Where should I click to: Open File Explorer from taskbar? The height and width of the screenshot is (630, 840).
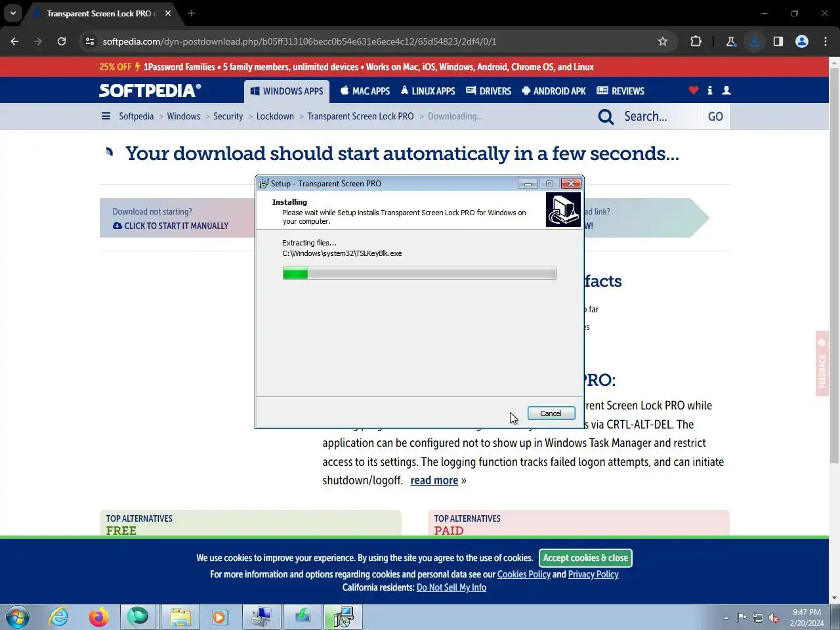pyautogui.click(x=180, y=617)
